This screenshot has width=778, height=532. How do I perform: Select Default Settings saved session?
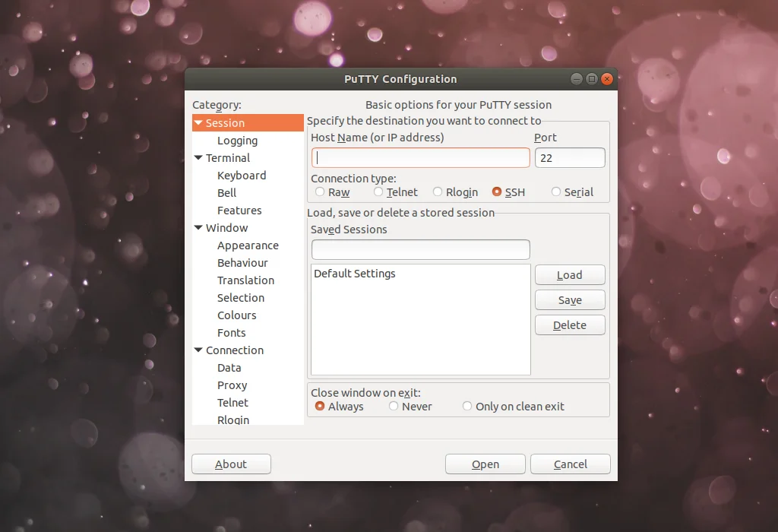355,274
